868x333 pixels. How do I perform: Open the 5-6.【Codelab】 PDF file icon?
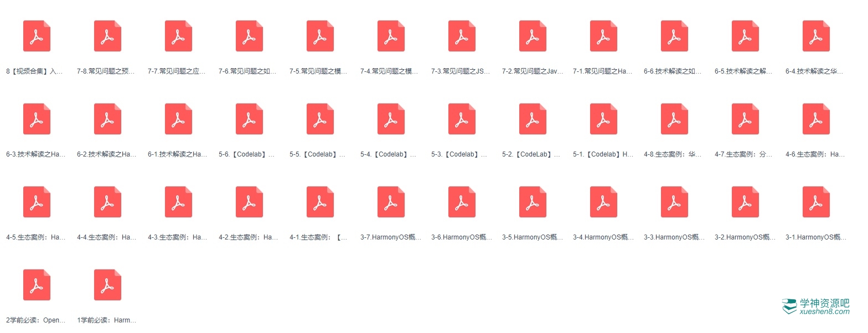(x=249, y=119)
